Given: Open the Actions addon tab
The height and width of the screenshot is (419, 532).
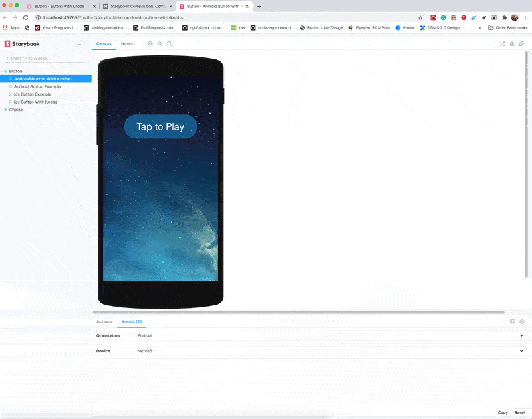Looking at the screenshot, I should (x=104, y=321).
